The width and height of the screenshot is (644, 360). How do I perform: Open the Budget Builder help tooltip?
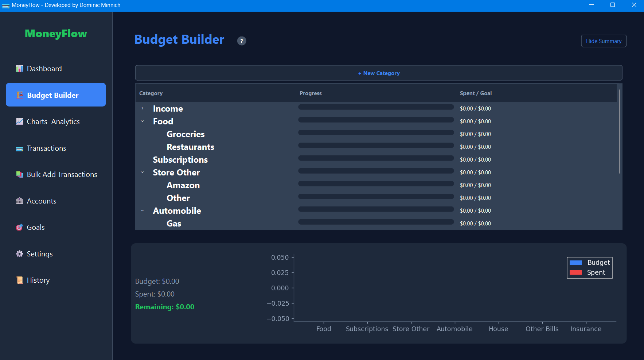tap(241, 41)
